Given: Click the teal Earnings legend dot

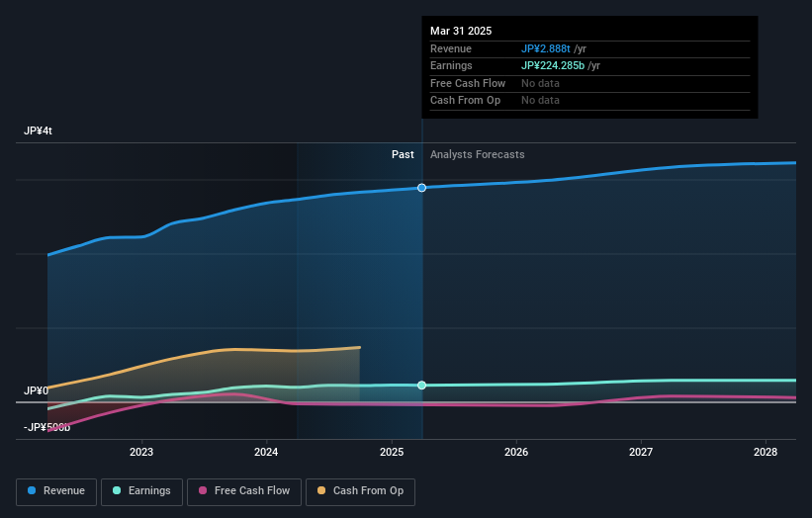Looking at the screenshot, I should (117, 490).
